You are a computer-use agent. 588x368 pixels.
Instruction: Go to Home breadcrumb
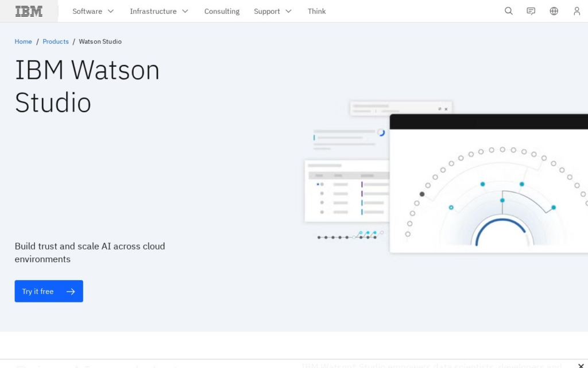tap(23, 41)
